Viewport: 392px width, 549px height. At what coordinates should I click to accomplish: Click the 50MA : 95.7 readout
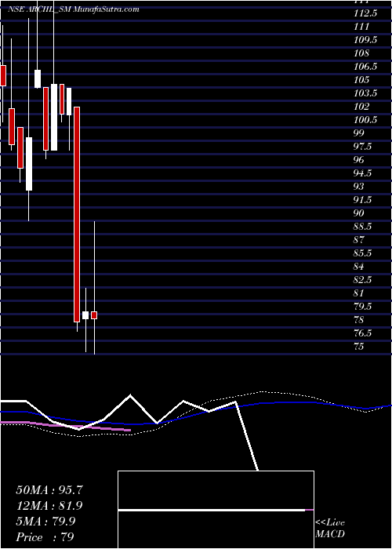point(49,490)
